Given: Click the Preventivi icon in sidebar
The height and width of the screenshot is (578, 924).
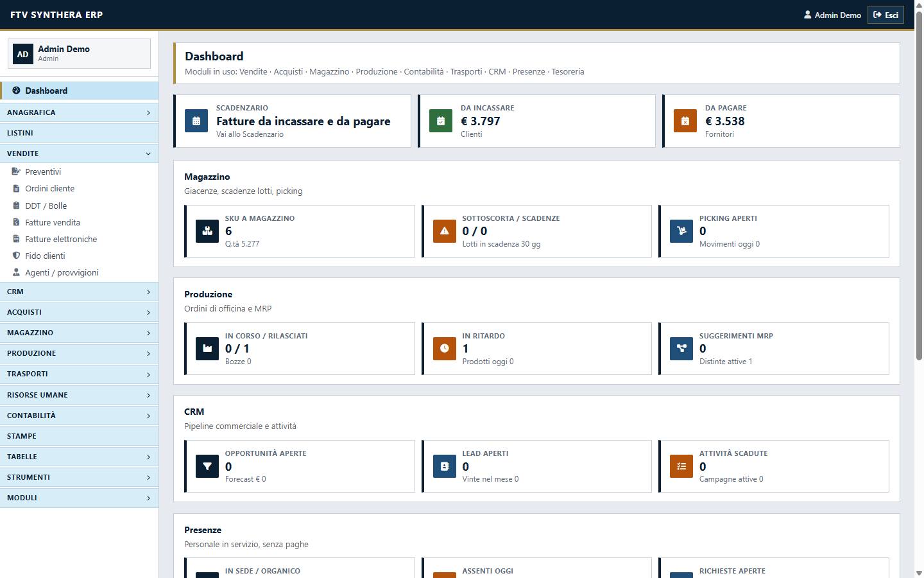Looking at the screenshot, I should coord(17,171).
